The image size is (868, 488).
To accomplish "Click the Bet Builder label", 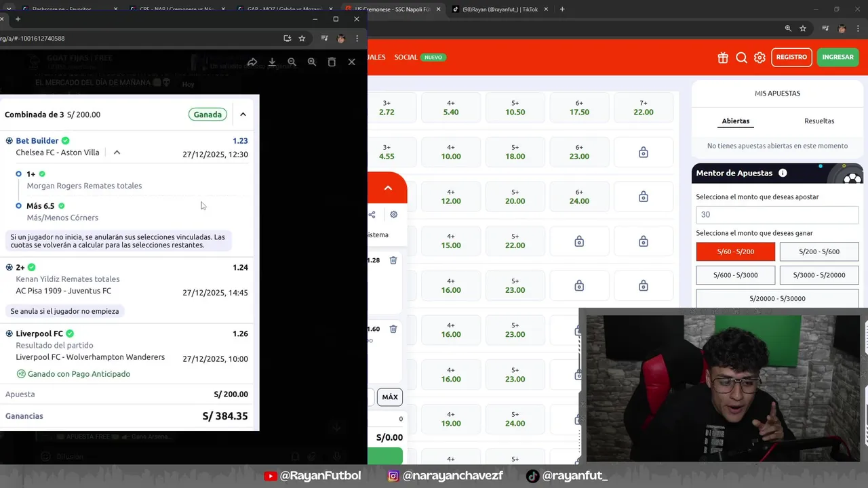I will click(37, 141).
